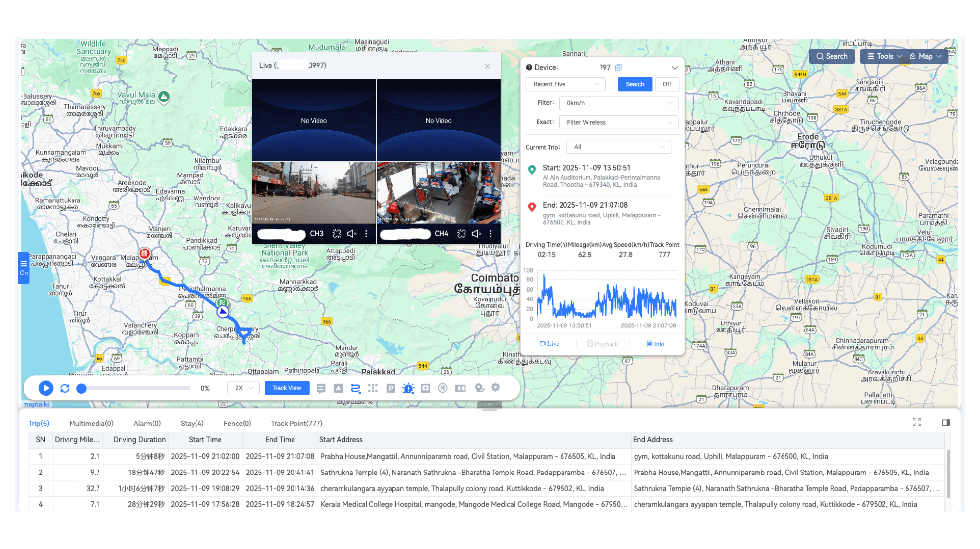
Task: Click the location marker icon near the gear
Action: point(479,388)
